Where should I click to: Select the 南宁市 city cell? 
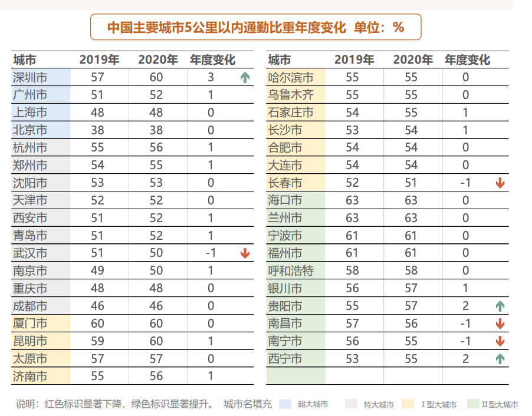point(296,341)
